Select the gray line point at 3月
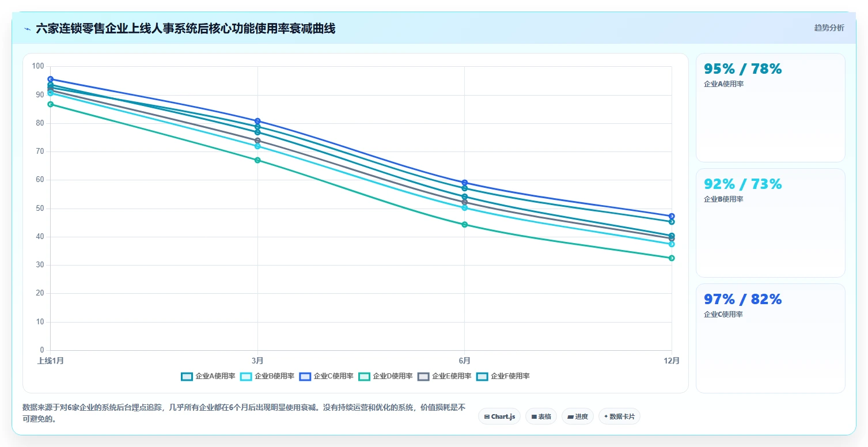Image resolution: width=868 pixels, height=447 pixels. (257, 141)
